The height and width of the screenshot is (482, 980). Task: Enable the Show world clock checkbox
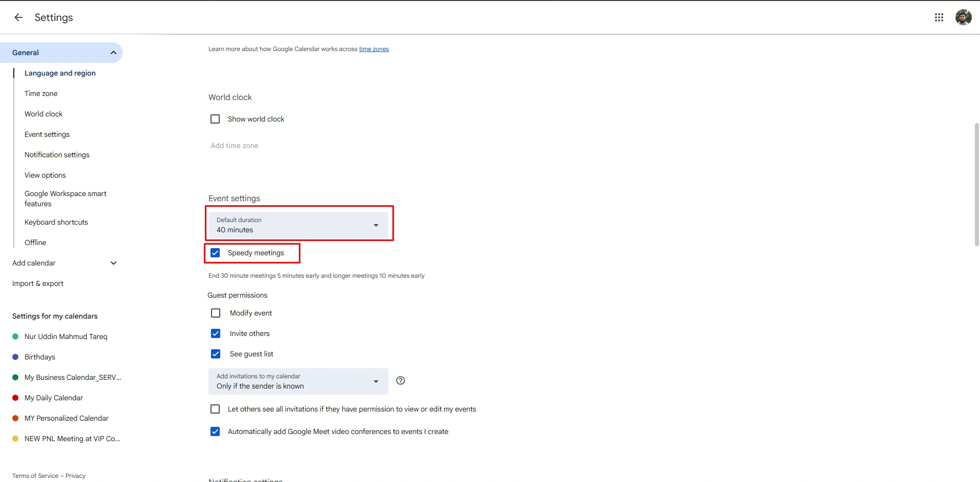(x=215, y=119)
